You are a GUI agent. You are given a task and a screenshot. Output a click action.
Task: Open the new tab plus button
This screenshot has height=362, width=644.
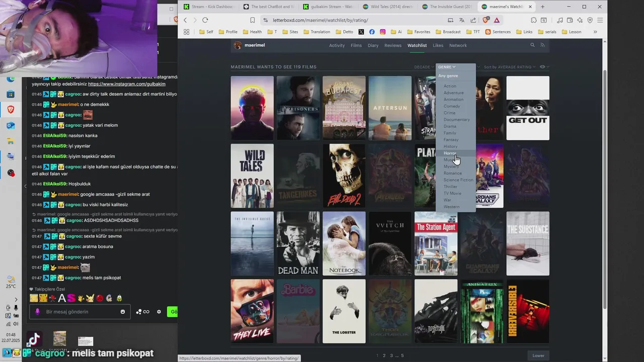[x=542, y=7]
